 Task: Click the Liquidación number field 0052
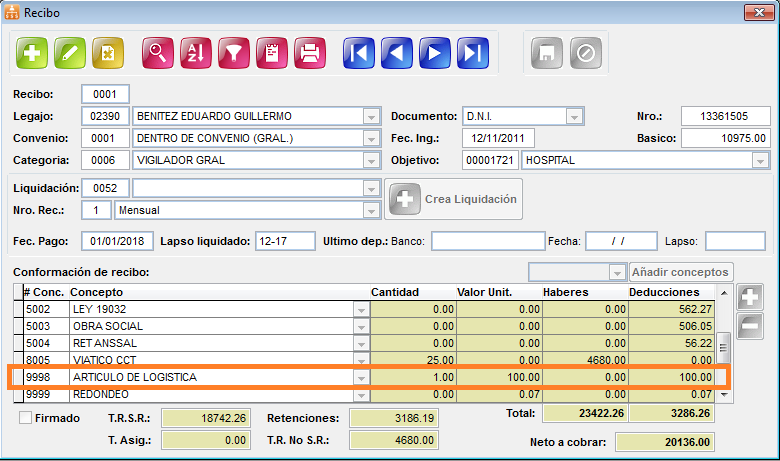click(x=105, y=188)
